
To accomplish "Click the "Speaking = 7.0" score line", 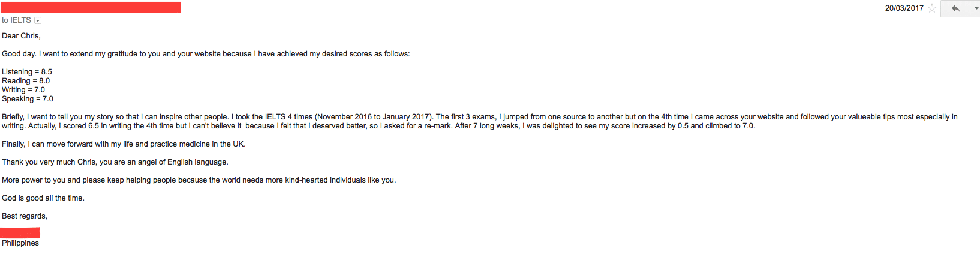I will (x=28, y=99).
